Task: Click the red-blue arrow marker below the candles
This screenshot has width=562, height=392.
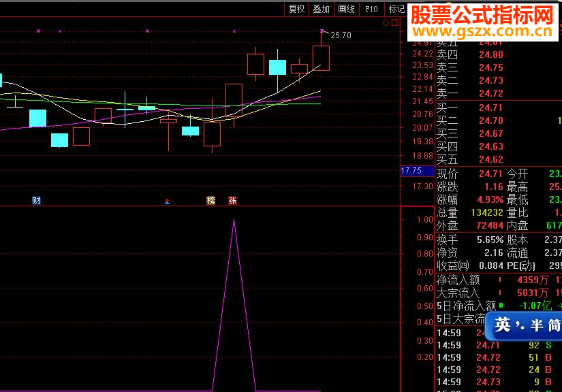Action: coord(167,201)
